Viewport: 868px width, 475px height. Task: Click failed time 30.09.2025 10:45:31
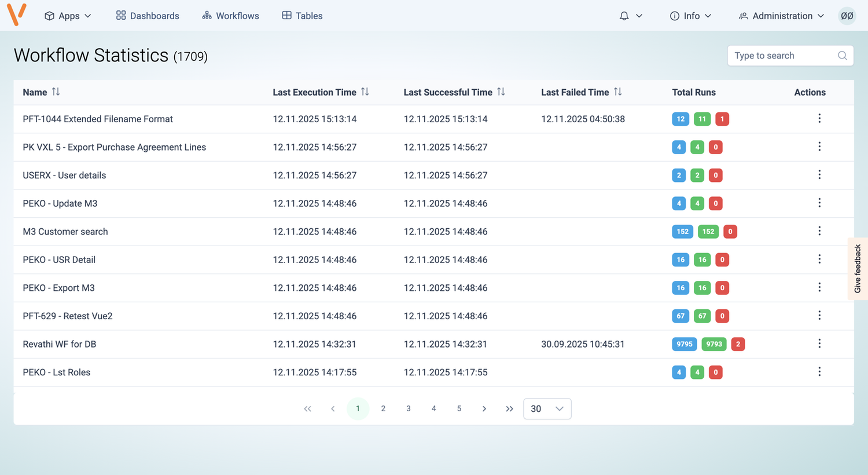(x=583, y=344)
